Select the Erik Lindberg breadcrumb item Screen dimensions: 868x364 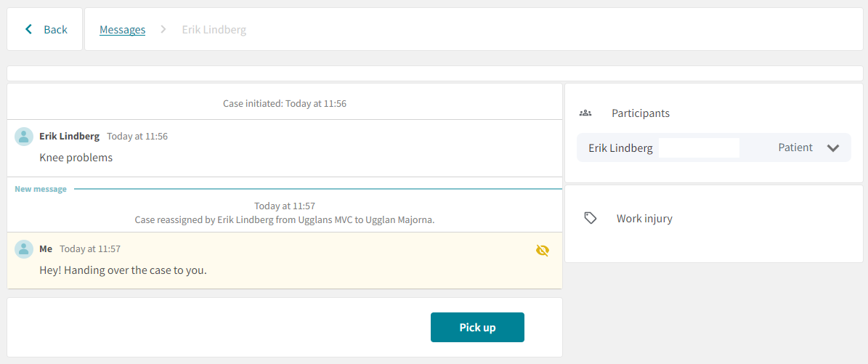(x=214, y=30)
